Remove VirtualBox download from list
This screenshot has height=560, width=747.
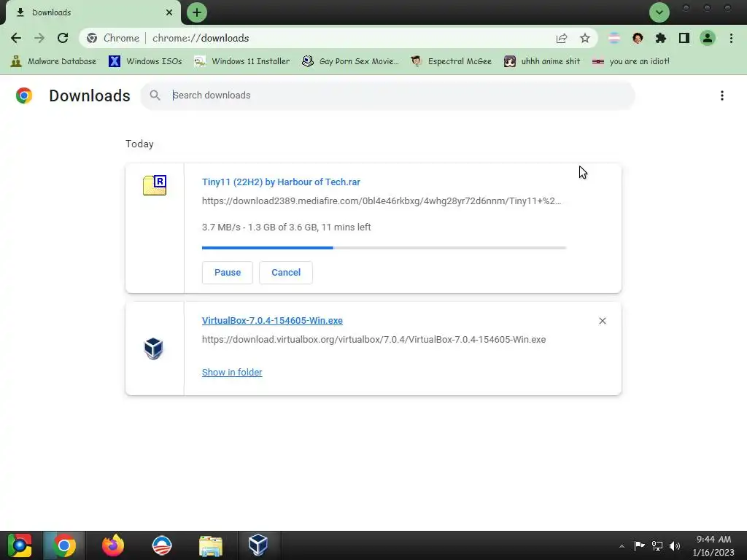(602, 321)
